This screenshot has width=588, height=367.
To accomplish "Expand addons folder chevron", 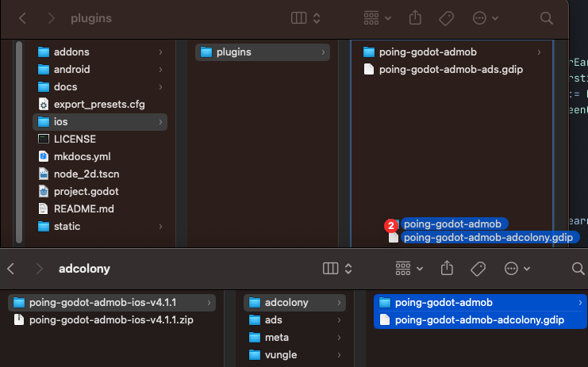I will pos(160,52).
